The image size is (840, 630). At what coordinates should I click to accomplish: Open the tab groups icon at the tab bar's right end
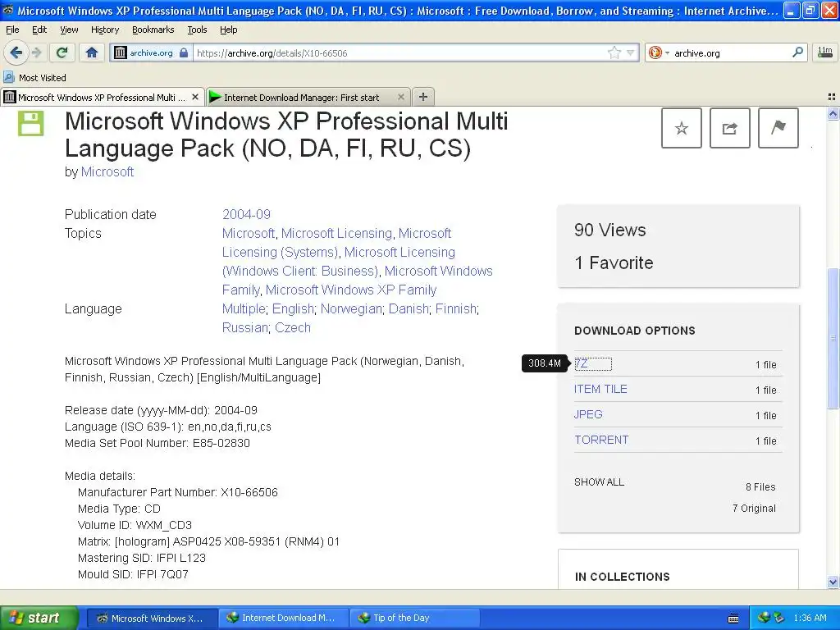point(832,97)
